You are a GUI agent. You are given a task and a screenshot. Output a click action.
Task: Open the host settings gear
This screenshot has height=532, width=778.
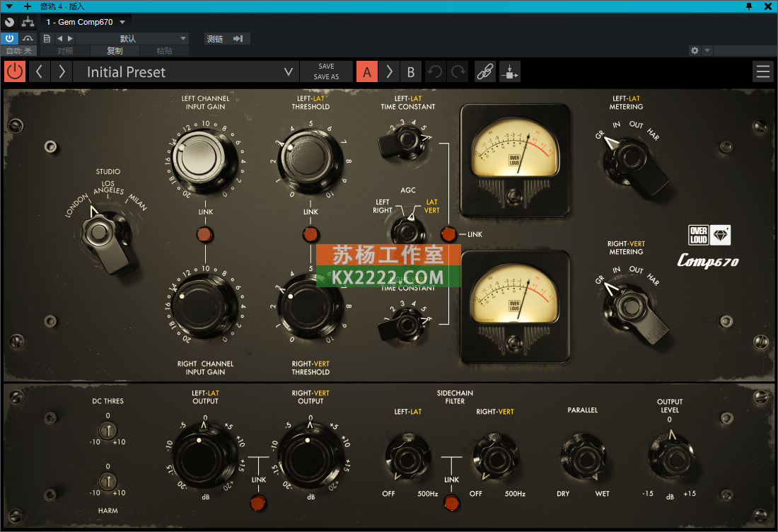pyautogui.click(x=695, y=51)
